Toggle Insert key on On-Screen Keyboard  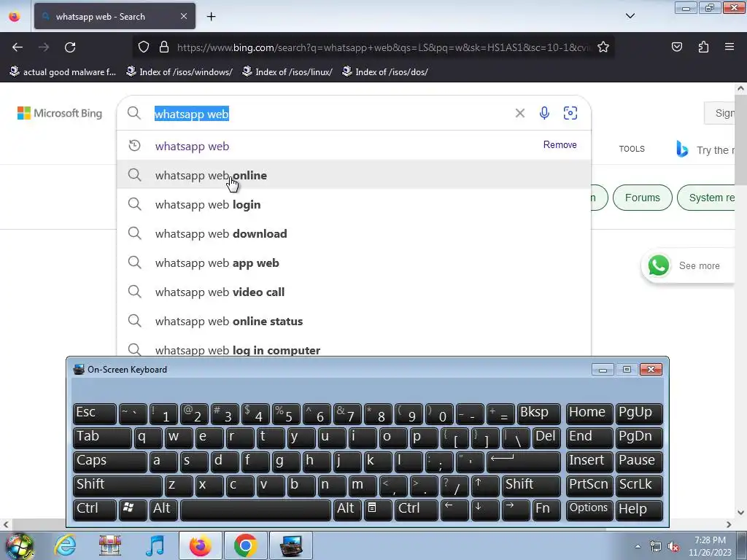pyautogui.click(x=589, y=462)
